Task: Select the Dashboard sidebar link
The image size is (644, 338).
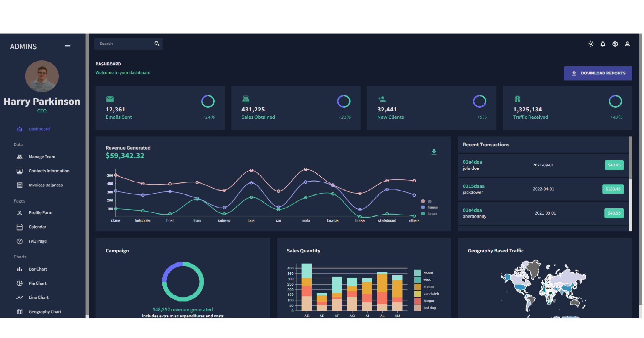Action: point(39,129)
